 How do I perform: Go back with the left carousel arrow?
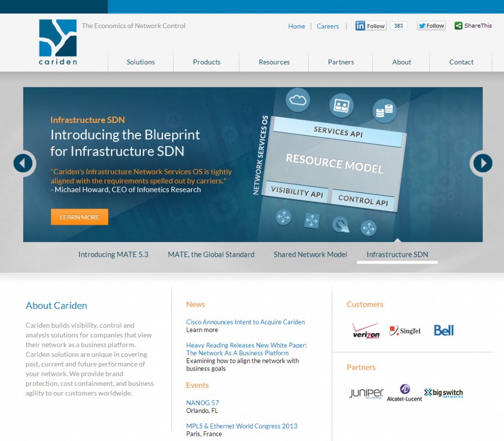(23, 163)
